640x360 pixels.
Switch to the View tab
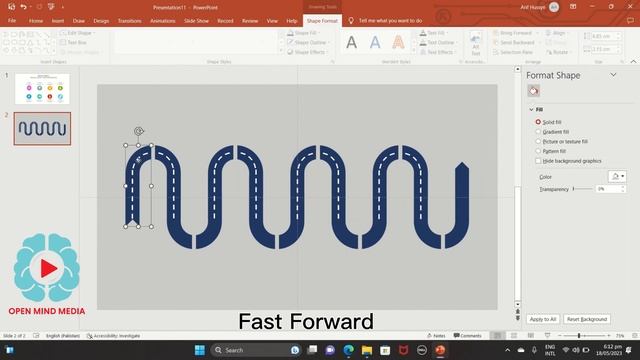[272, 21]
